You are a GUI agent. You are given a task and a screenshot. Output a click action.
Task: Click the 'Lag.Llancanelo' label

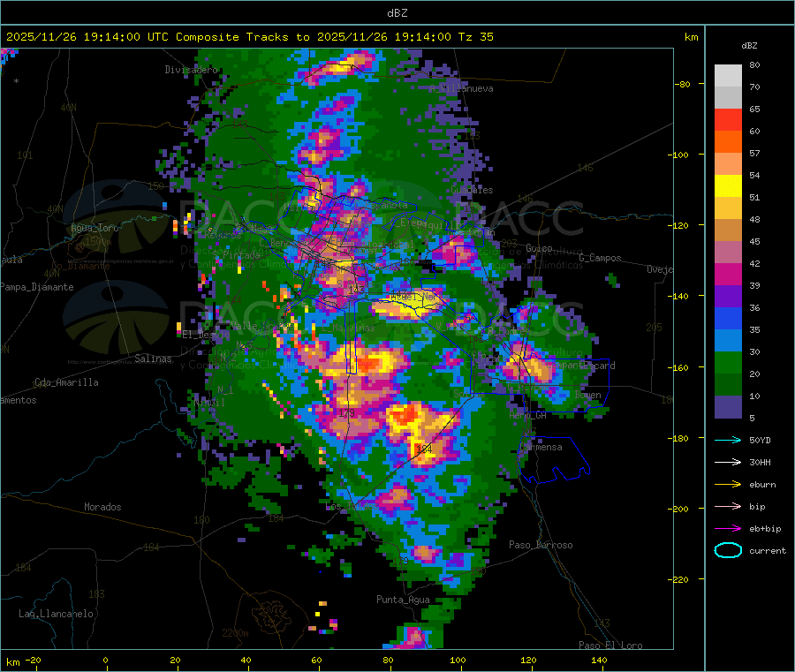point(56,614)
